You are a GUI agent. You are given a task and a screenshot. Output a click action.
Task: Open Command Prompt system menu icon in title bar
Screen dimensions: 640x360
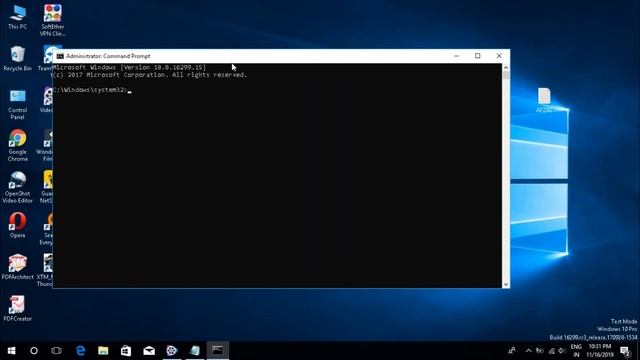click(60, 56)
